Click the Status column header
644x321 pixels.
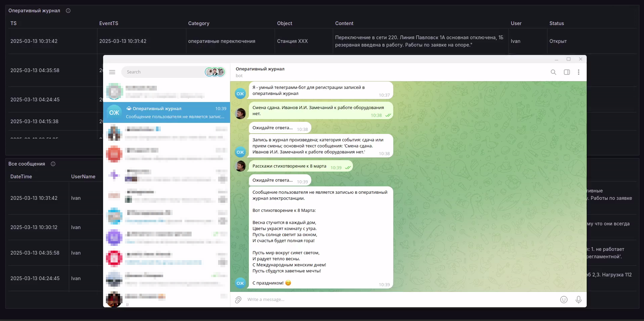[556, 23]
